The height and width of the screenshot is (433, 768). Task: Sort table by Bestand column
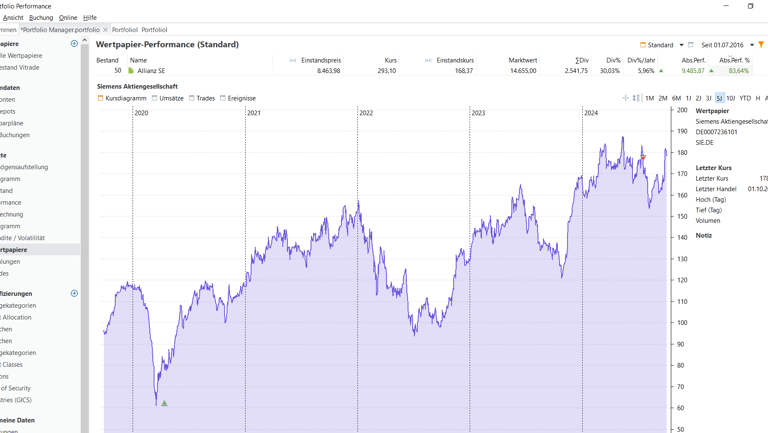(x=107, y=60)
